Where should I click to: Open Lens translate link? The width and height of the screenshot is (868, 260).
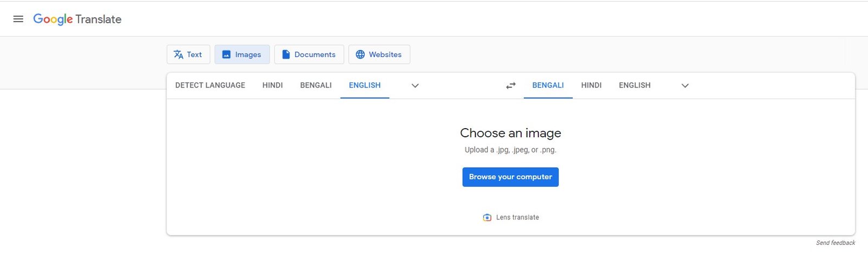pyautogui.click(x=511, y=217)
